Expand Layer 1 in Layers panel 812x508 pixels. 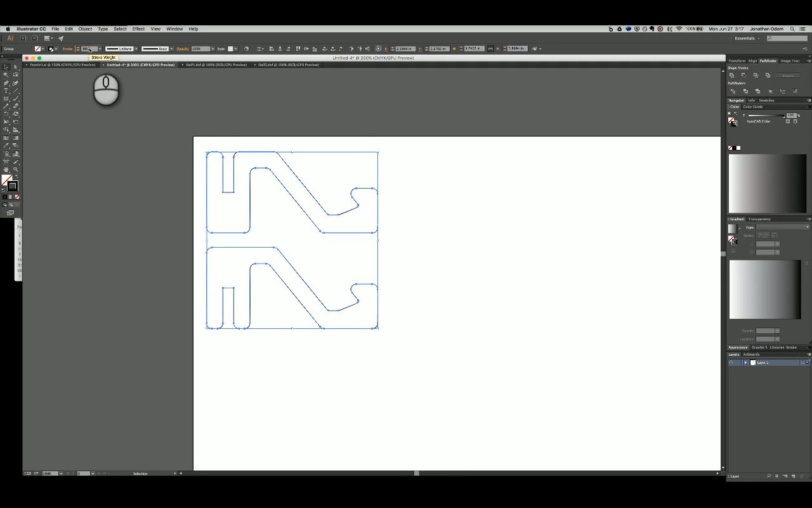[x=745, y=363]
